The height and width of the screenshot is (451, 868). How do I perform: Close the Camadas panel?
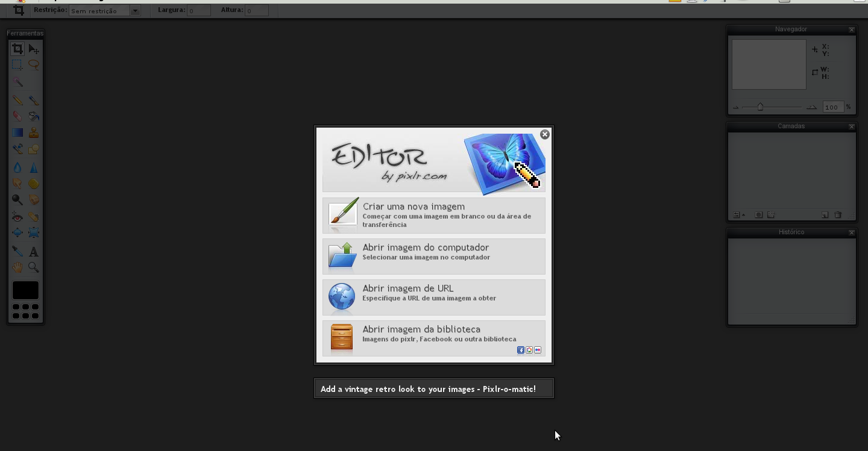[x=852, y=126]
